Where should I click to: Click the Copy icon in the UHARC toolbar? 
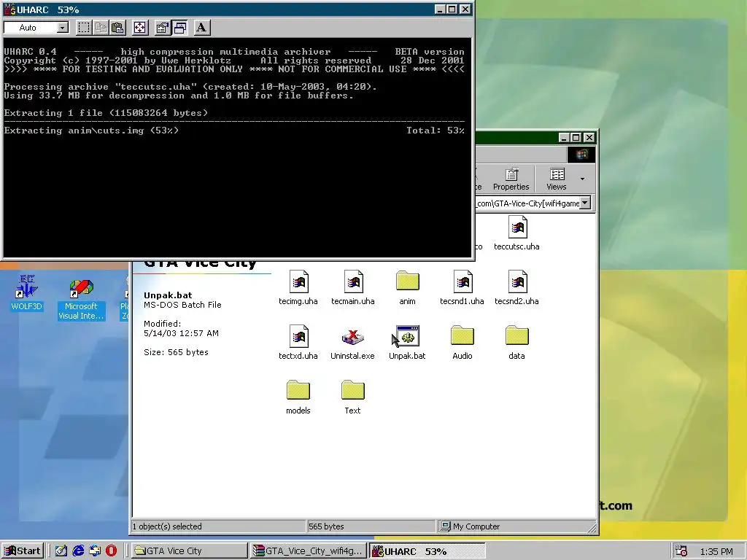point(101,28)
